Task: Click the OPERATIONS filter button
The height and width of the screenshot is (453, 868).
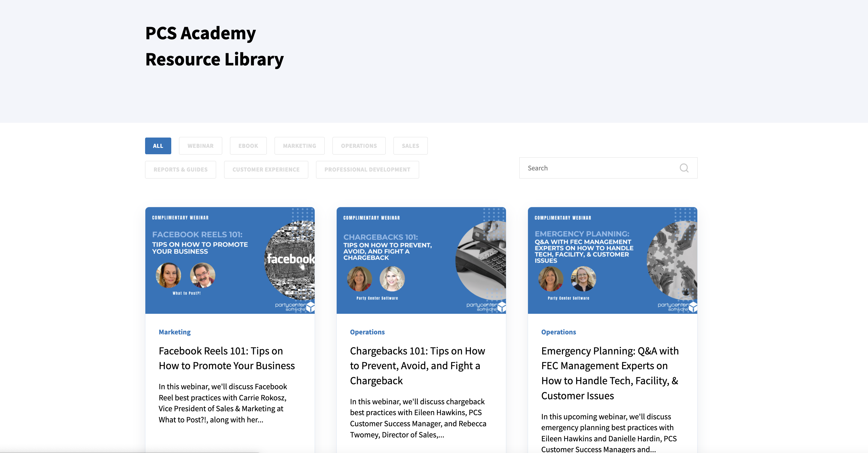Action: coord(359,145)
